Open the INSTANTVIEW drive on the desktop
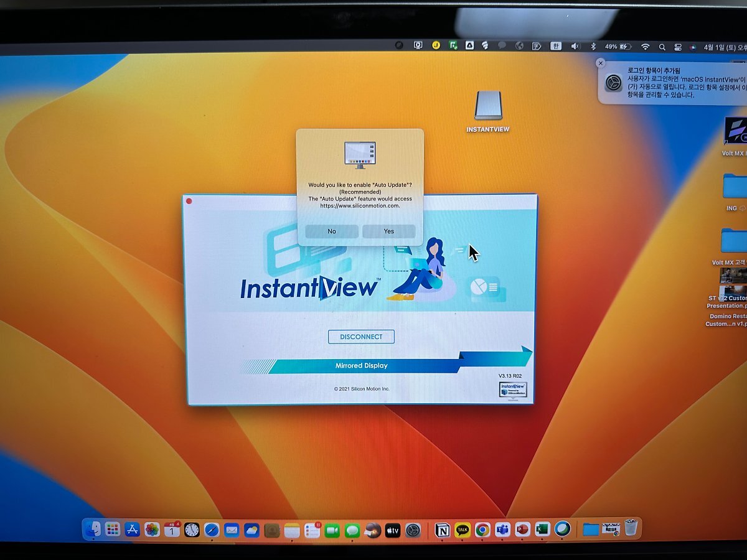747x560 pixels. [488, 112]
